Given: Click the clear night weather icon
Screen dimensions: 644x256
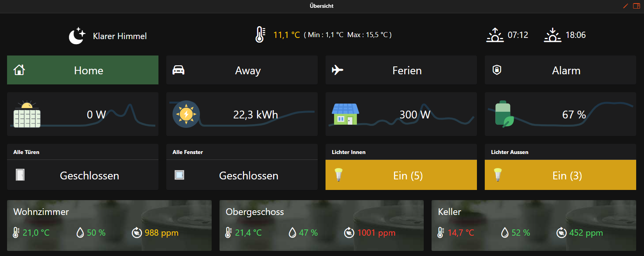Looking at the screenshot, I should [x=77, y=36].
